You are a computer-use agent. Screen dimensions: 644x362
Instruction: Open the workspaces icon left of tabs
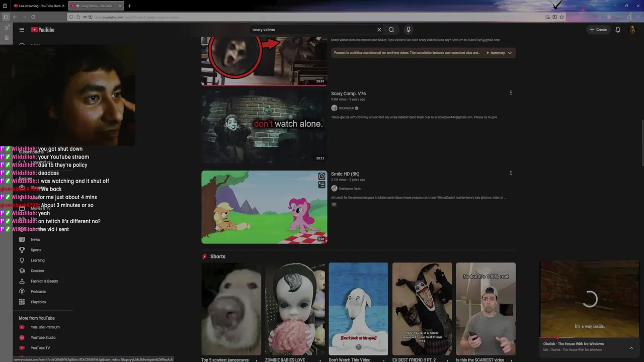tap(6, 6)
